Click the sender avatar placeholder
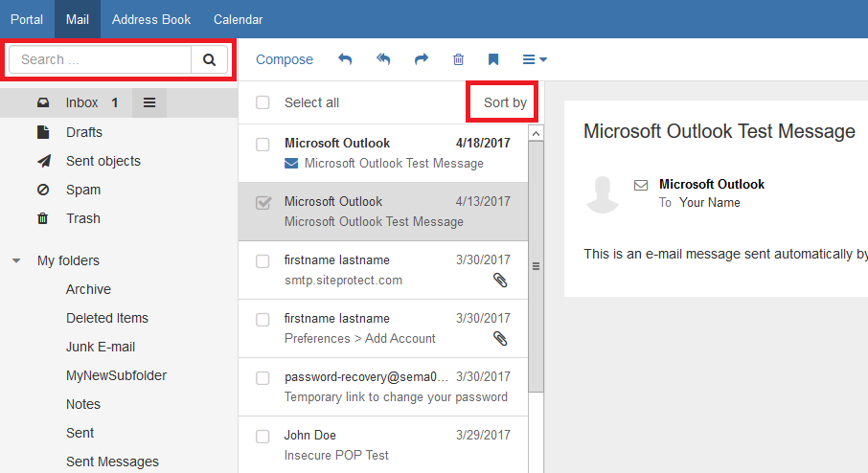The width and height of the screenshot is (868, 473). pyautogui.click(x=603, y=194)
